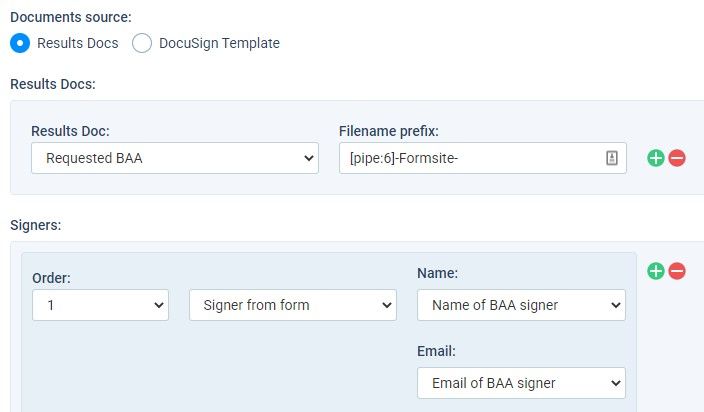
Task: Click the Results Doc field label
Action: pos(70,131)
